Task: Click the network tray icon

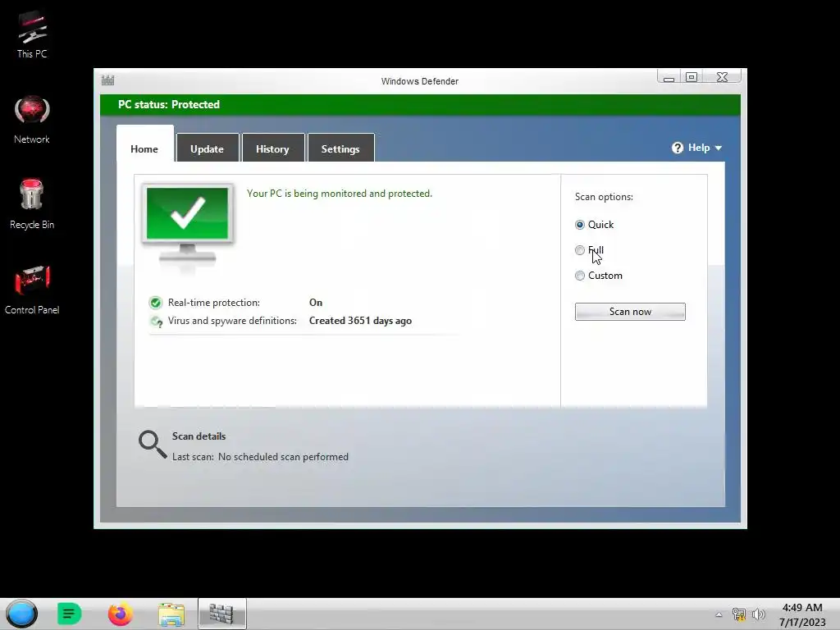Action: pos(739,614)
